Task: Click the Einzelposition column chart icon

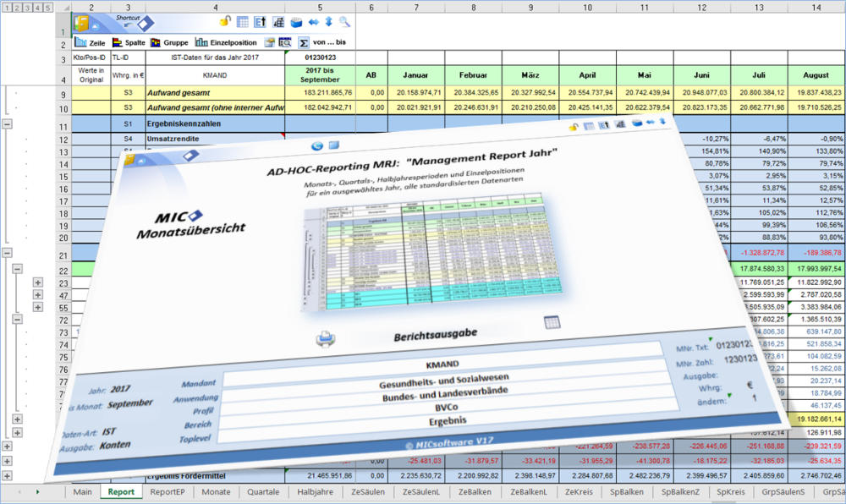Action: pyautogui.click(x=201, y=42)
